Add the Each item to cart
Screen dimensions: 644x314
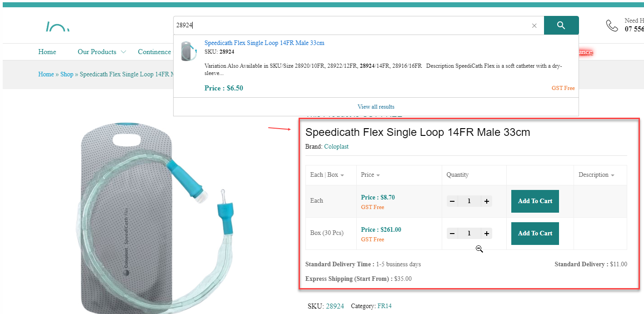coord(535,201)
